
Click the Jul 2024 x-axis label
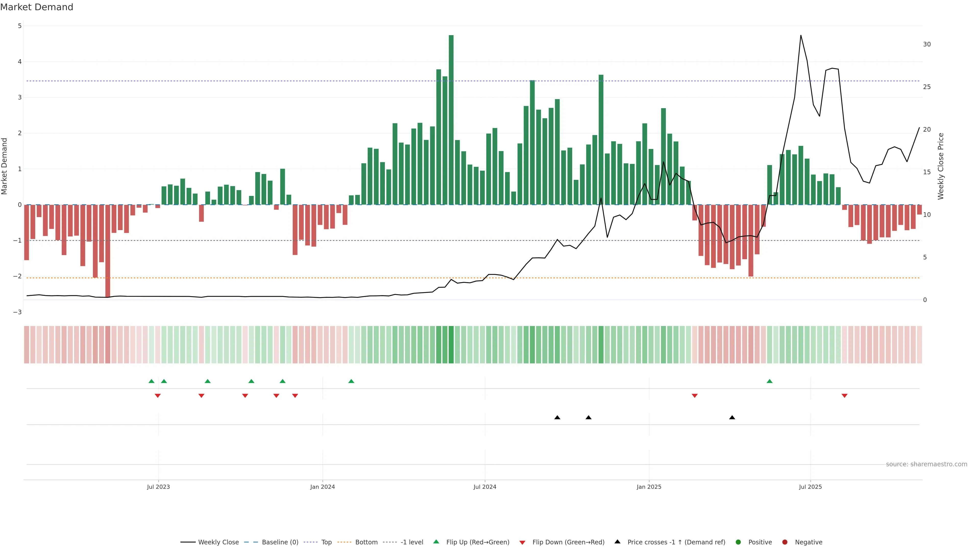click(x=485, y=487)
